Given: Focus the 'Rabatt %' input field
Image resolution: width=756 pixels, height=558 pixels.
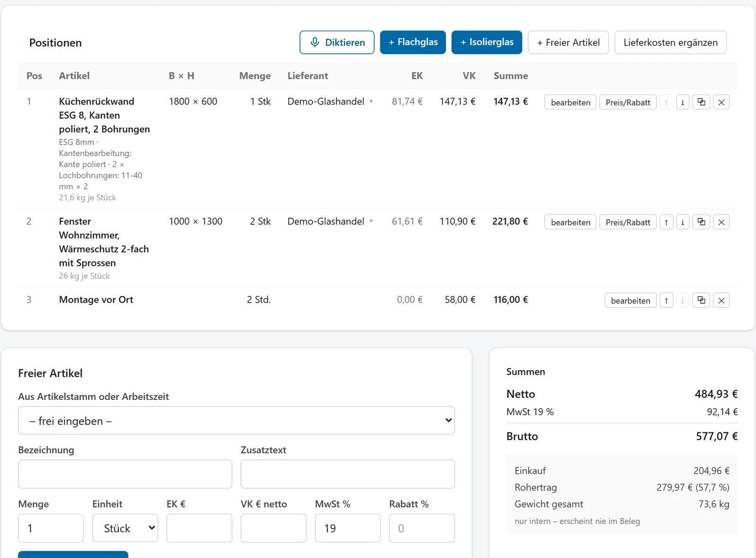Looking at the screenshot, I should click(x=422, y=528).
